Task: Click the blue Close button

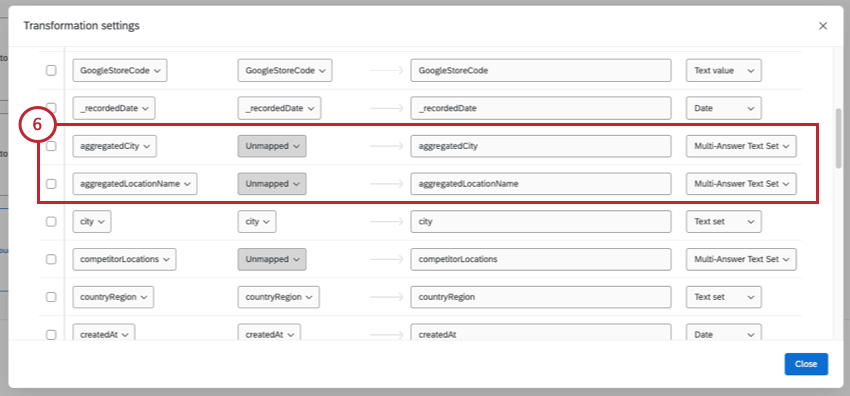Action: coord(806,364)
